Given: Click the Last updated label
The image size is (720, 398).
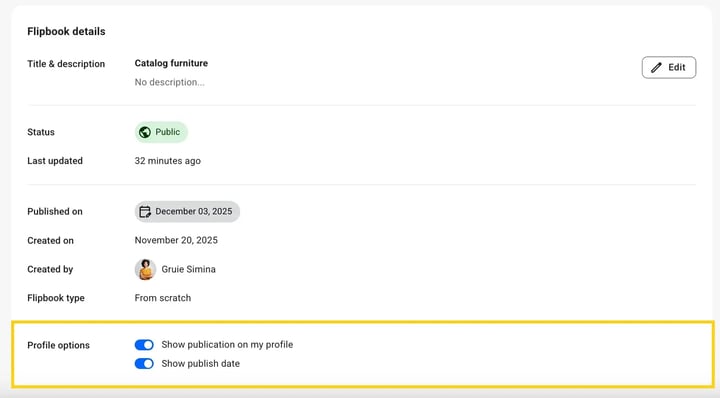Looking at the screenshot, I should [x=55, y=161].
